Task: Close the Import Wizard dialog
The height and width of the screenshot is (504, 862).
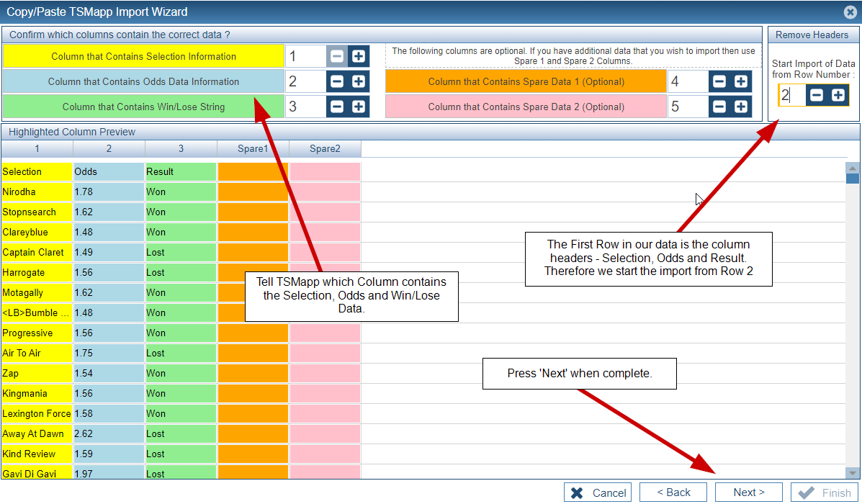Action: pyautogui.click(x=850, y=12)
